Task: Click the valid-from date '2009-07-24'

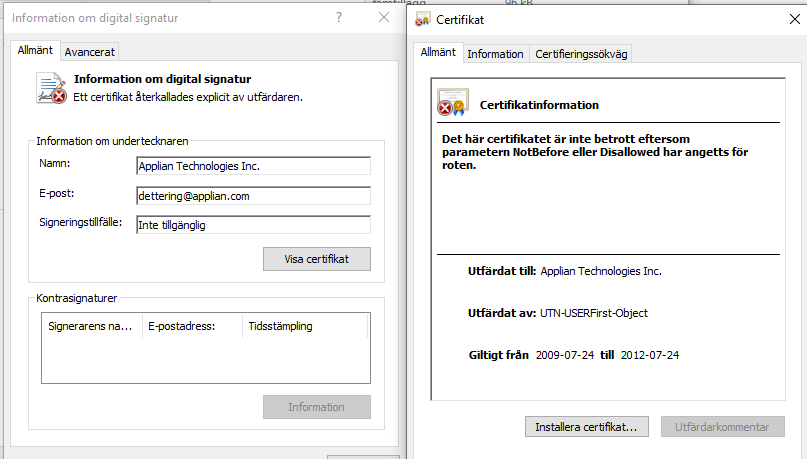Action: (565, 355)
